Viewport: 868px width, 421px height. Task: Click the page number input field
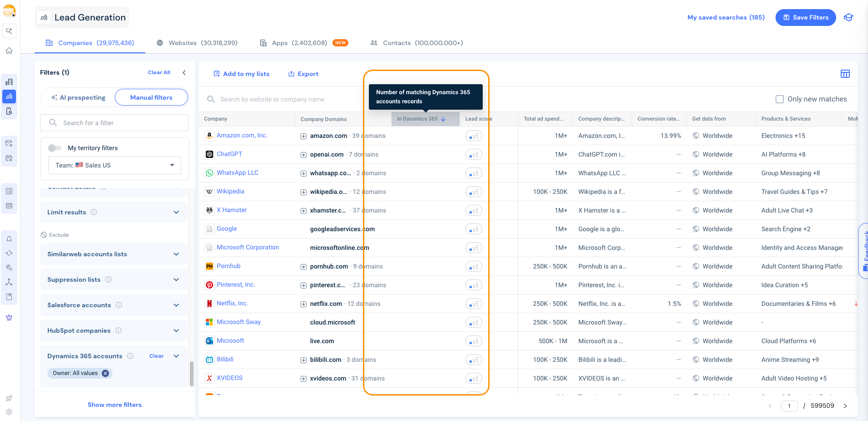789,406
